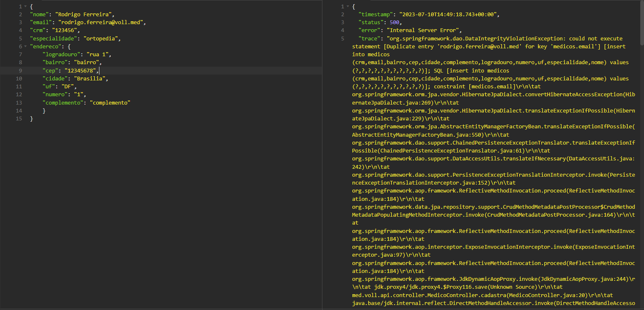This screenshot has width=644, height=310.
Task: Click the "status" key in response
Action: 371,22
